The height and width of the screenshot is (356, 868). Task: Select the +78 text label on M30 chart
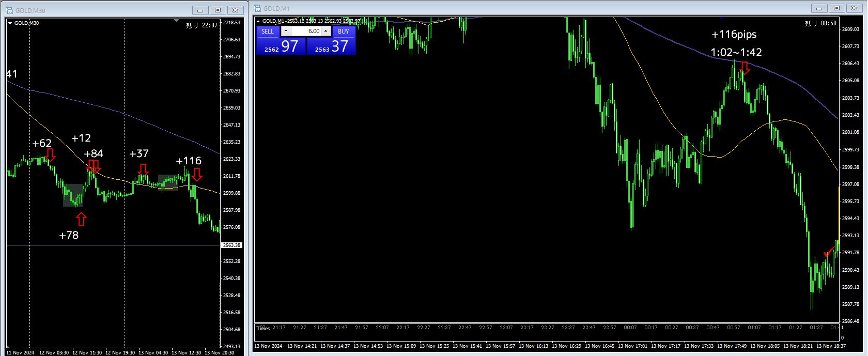click(69, 235)
